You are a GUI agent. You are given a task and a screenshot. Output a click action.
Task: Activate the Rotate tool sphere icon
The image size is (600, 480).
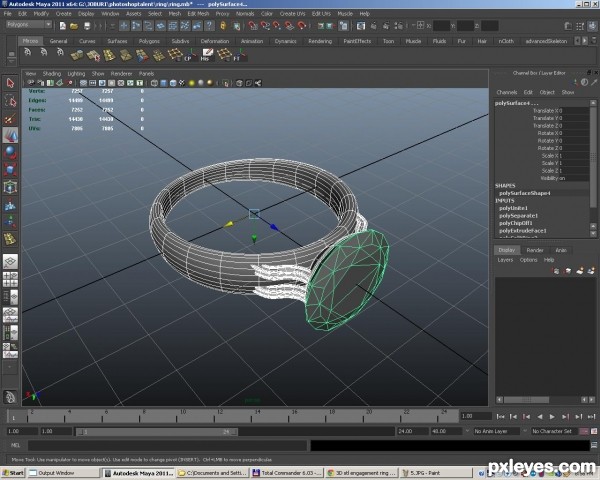[x=10, y=152]
